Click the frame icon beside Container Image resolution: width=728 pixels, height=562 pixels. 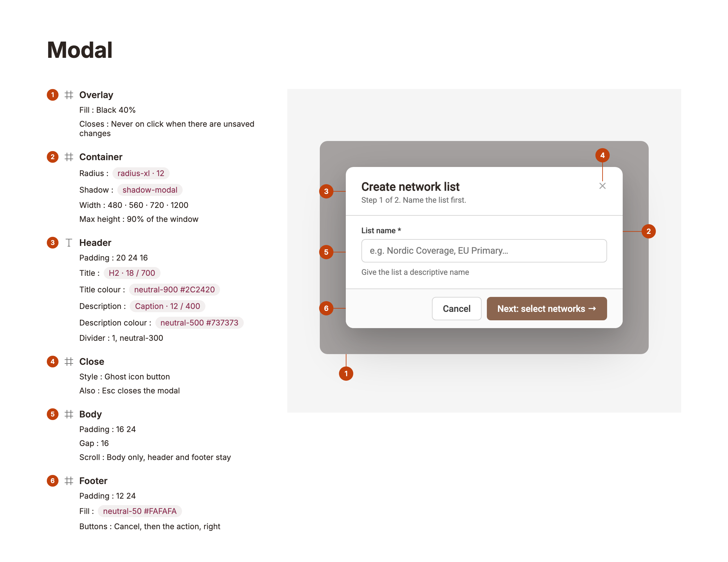click(x=69, y=157)
